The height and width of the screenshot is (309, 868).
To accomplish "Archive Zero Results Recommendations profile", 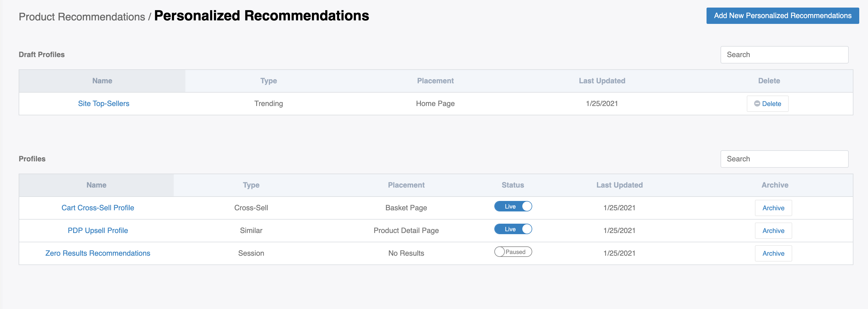I will tap(773, 253).
